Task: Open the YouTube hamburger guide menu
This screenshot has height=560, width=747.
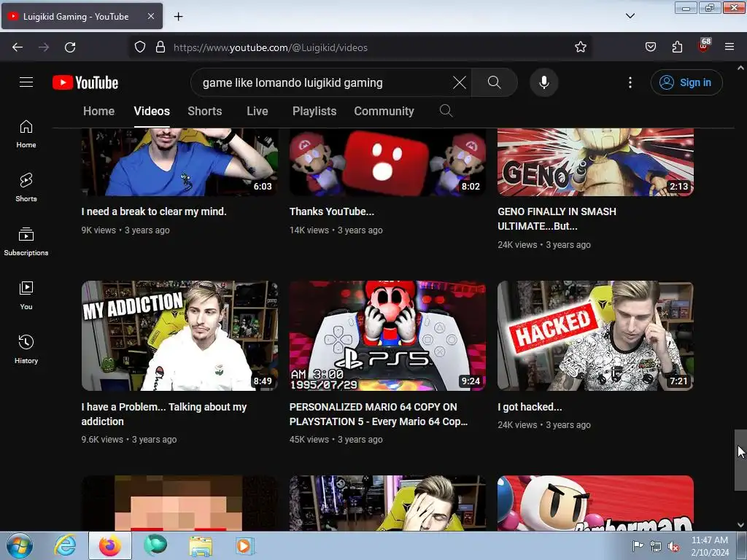Action: click(26, 82)
